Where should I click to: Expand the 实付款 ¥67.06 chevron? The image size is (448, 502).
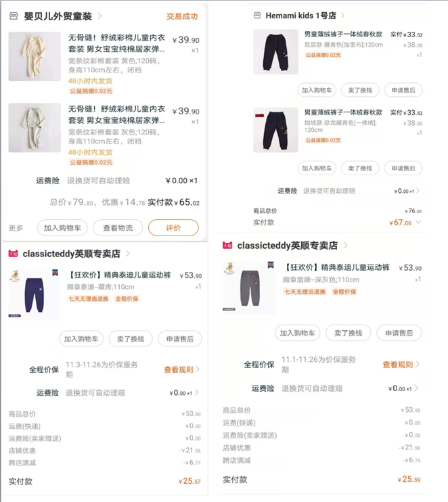pos(418,222)
